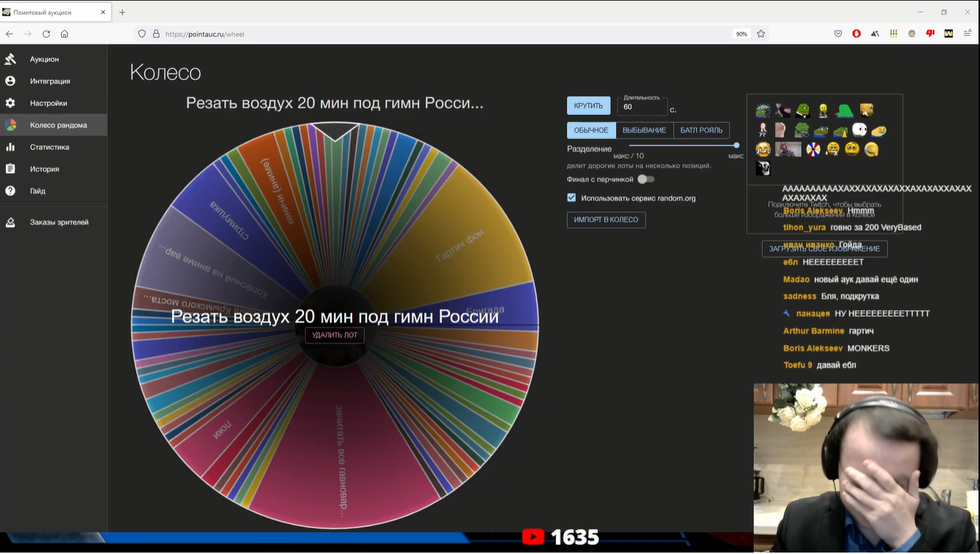Click the Разделение slider handle
This screenshot has width=980, height=554.
[736, 145]
